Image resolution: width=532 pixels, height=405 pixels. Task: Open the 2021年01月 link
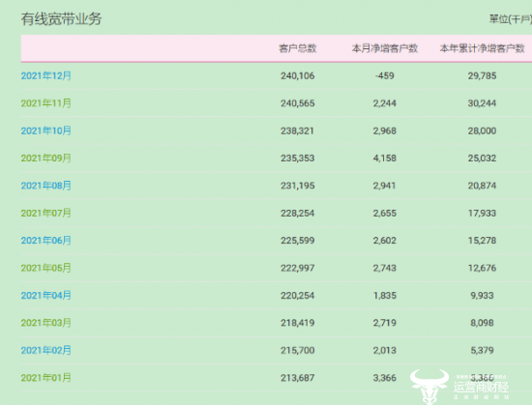(46, 378)
